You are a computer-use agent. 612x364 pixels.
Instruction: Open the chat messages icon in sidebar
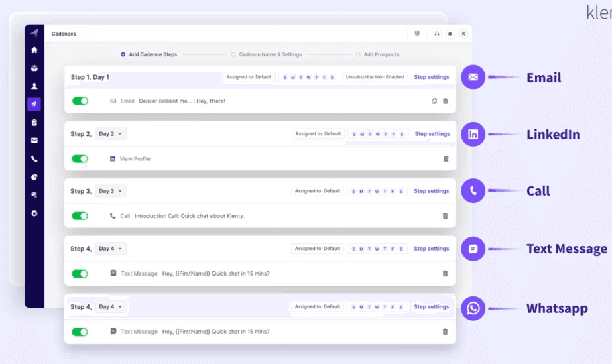tap(34, 194)
